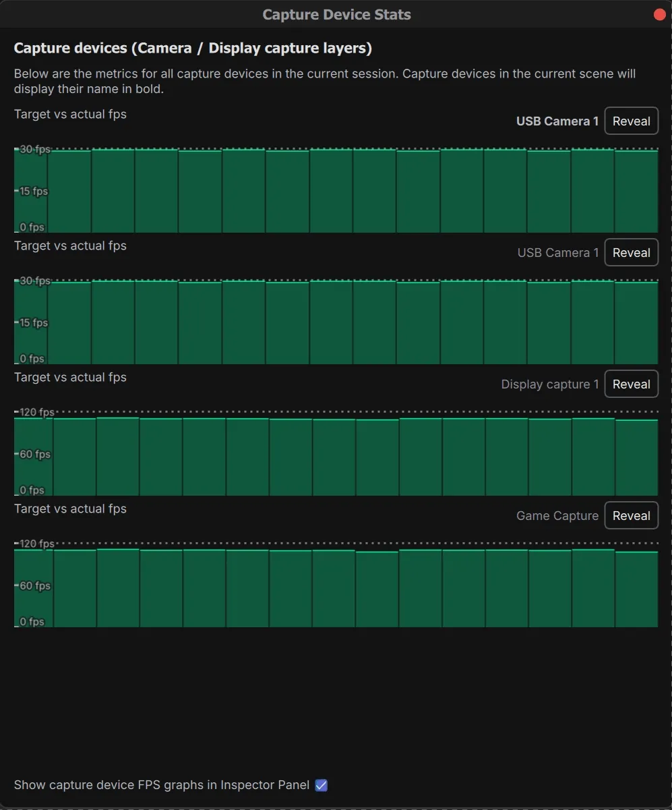Click Reveal next to Display capture 1
The width and height of the screenshot is (672, 810).
(631, 384)
